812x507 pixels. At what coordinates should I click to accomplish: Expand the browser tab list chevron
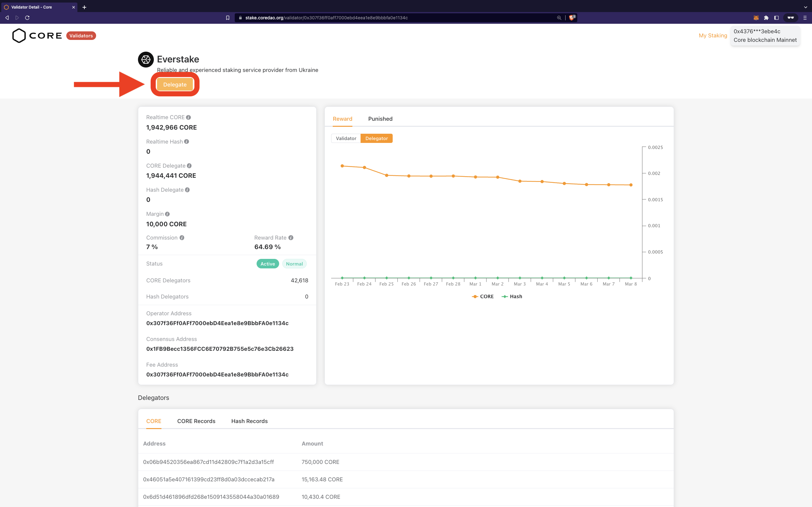[x=805, y=7]
